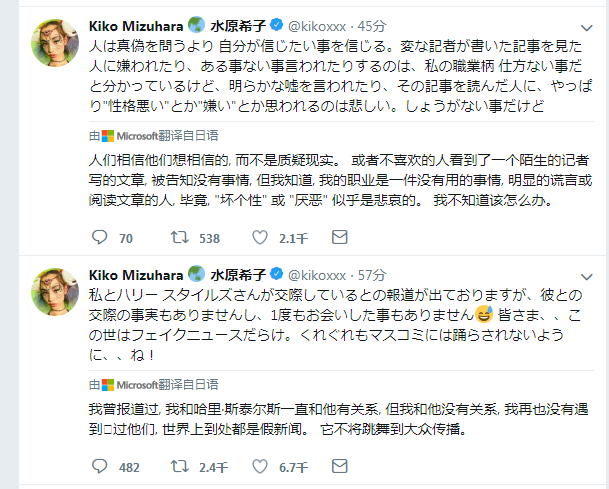Like the tweet with 2.1千 likes
Image resolution: width=609 pixels, height=489 pixels.
point(260,237)
